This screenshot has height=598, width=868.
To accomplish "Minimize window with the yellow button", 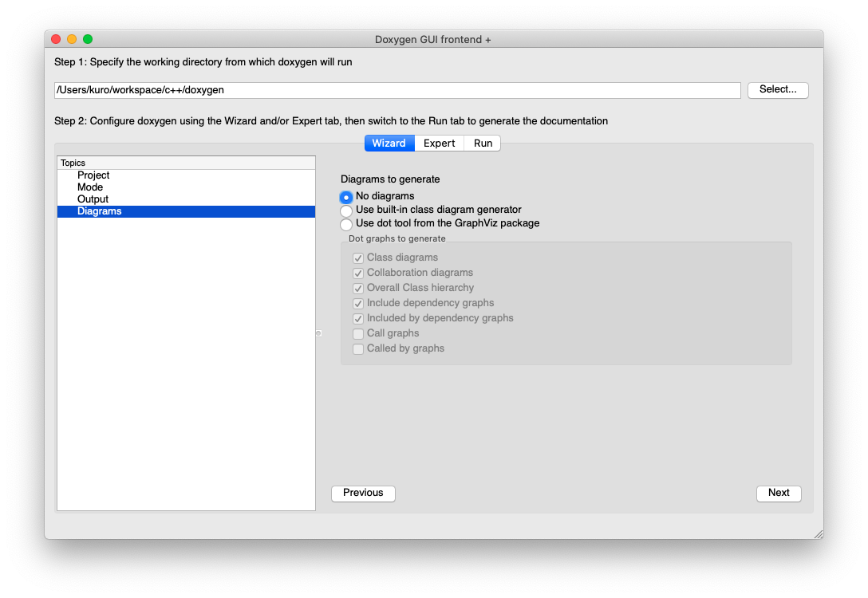I will coord(72,39).
